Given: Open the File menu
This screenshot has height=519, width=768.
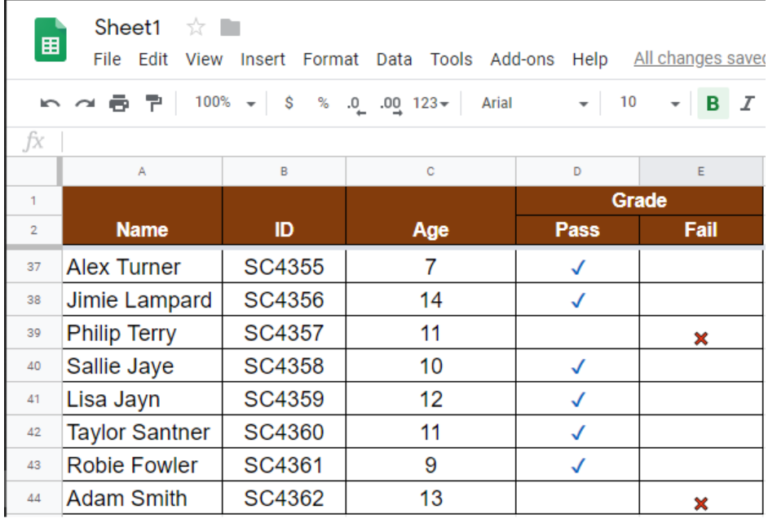Looking at the screenshot, I should (107, 59).
